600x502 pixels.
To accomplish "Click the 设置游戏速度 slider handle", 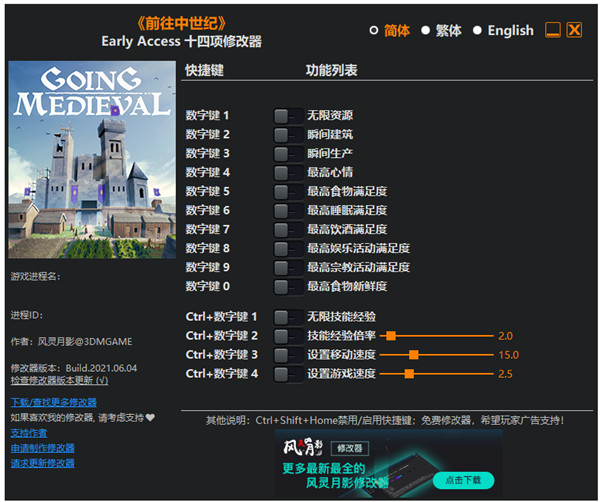I will point(409,374).
